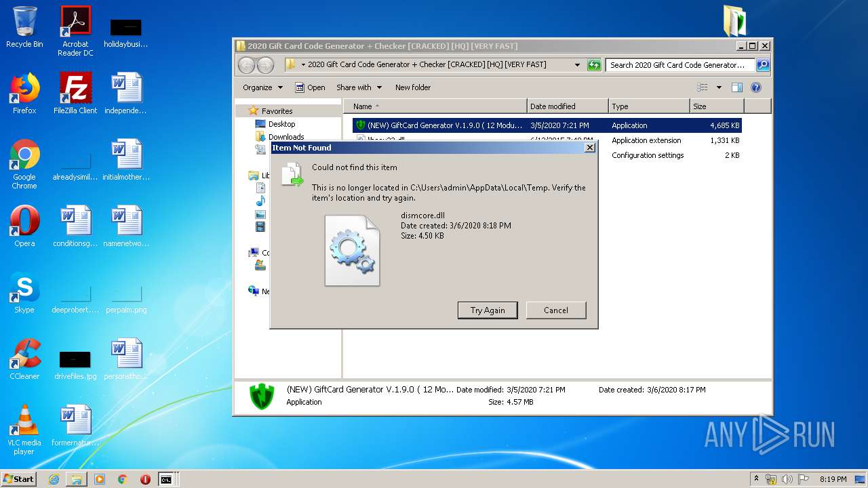Click dismcore.dll file thumbnail in dialog

click(x=352, y=250)
